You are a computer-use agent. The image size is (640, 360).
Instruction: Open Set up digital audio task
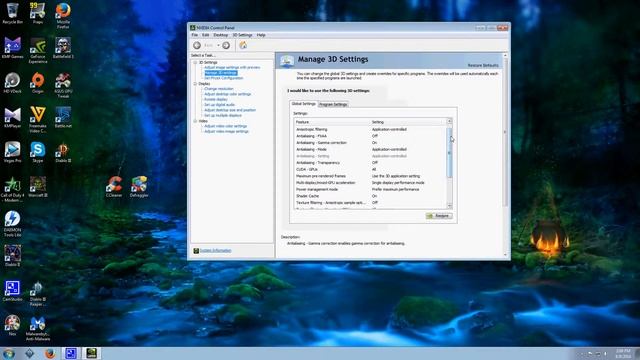(220, 105)
